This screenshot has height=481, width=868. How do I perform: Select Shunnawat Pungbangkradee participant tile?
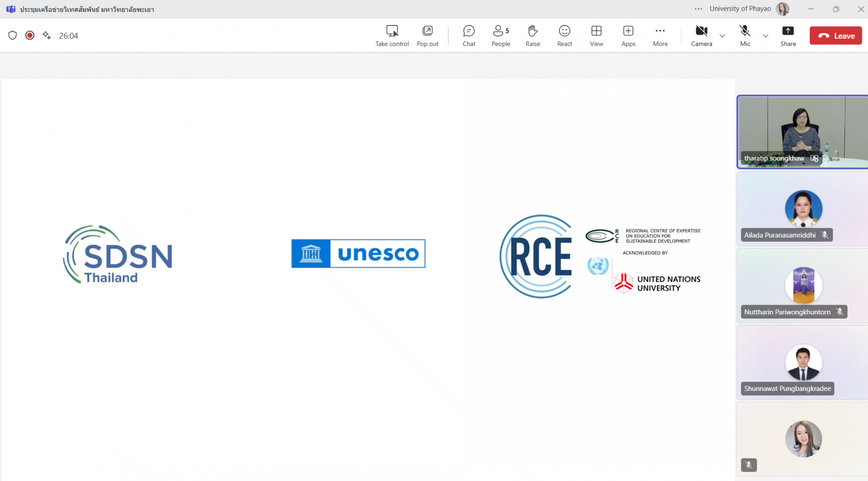coord(802,362)
